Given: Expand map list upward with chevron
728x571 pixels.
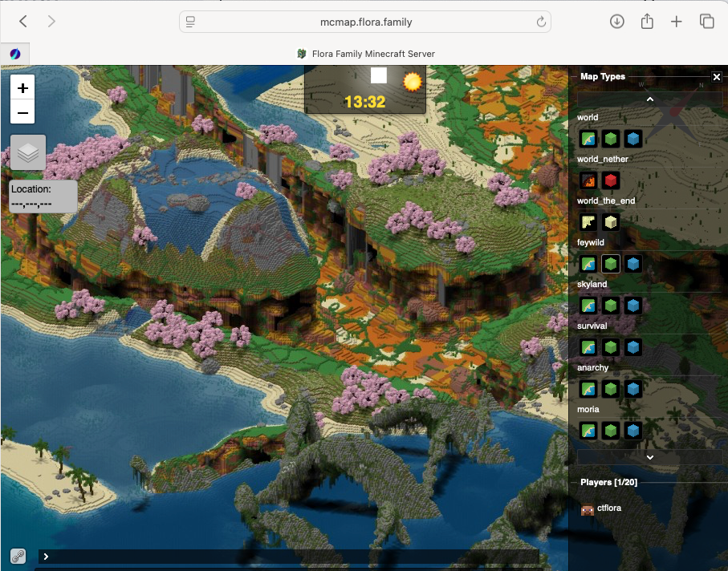Looking at the screenshot, I should tap(650, 99).
